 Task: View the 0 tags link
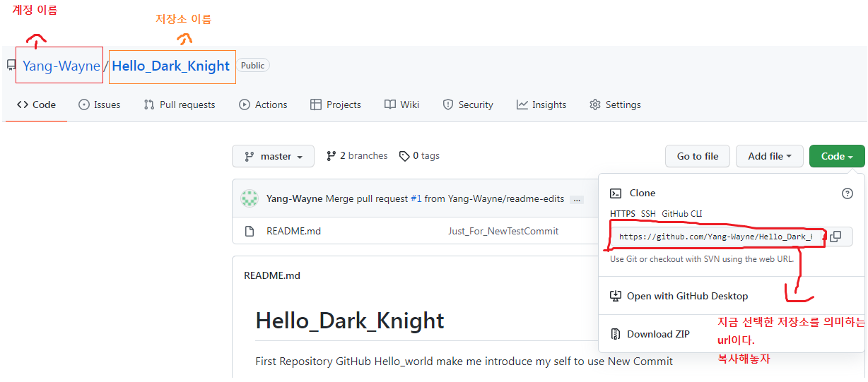(x=419, y=155)
